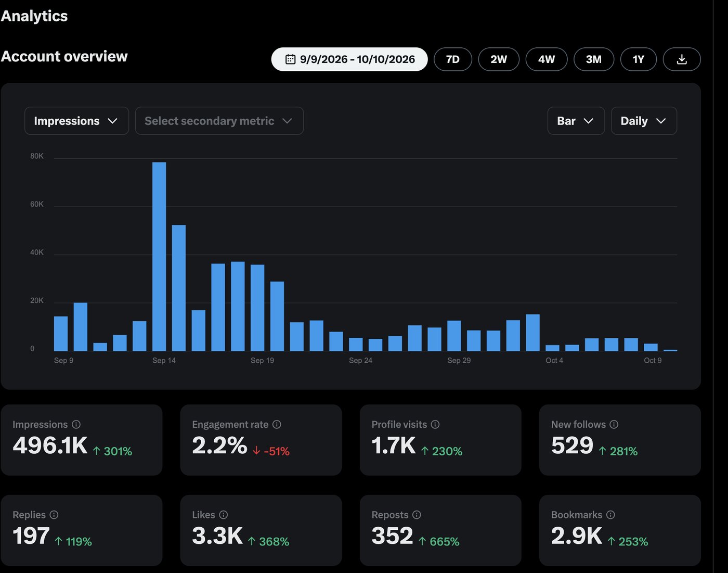Click the 368% likes change indicator
The height and width of the screenshot is (573, 728).
(x=268, y=542)
